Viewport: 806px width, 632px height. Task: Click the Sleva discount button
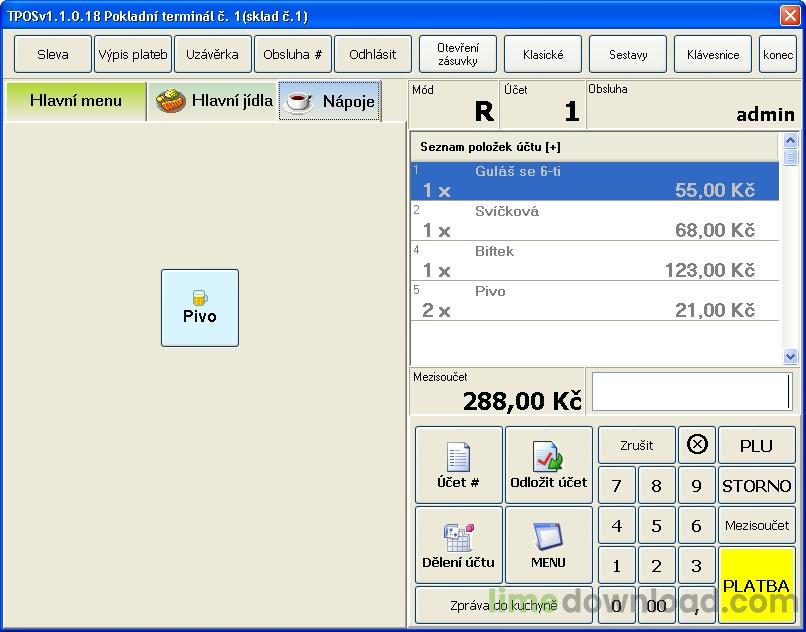point(52,54)
